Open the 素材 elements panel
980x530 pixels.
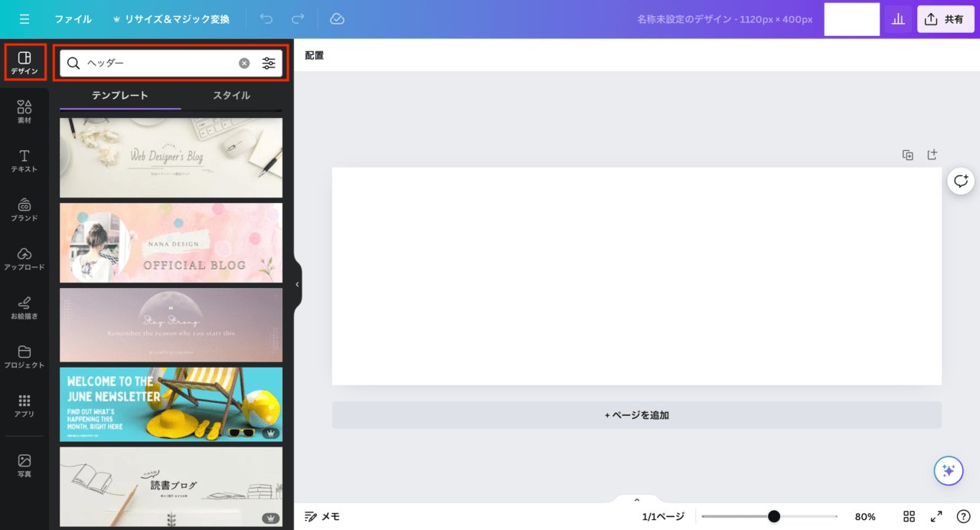24,112
